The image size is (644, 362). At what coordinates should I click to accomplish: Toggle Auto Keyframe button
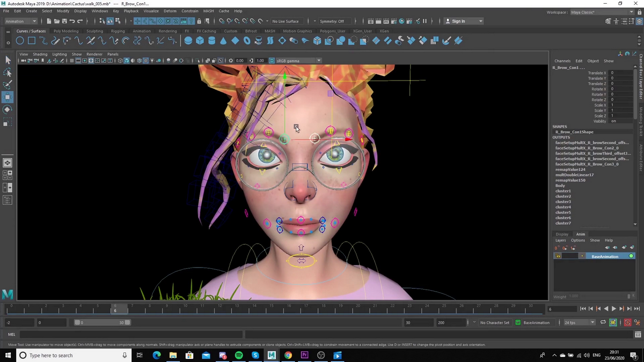tap(627, 322)
